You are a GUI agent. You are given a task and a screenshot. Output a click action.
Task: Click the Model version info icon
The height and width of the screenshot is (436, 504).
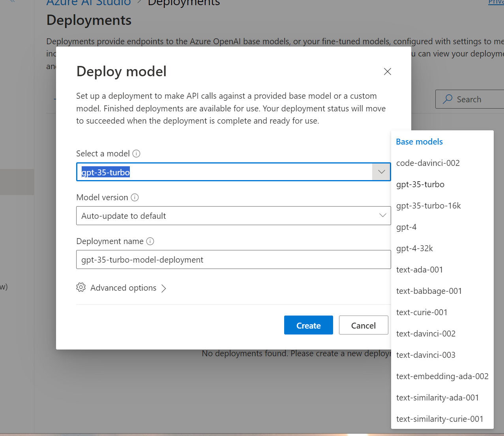[135, 197]
